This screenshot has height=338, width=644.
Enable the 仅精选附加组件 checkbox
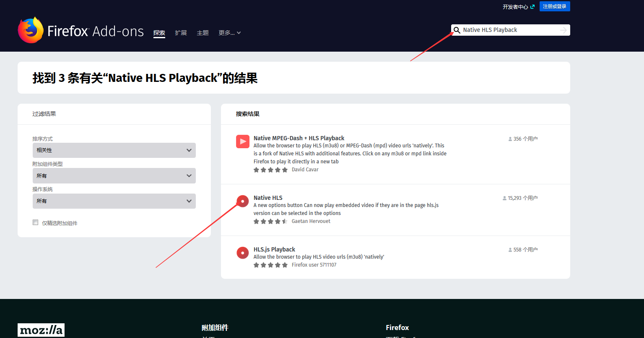[x=35, y=222]
